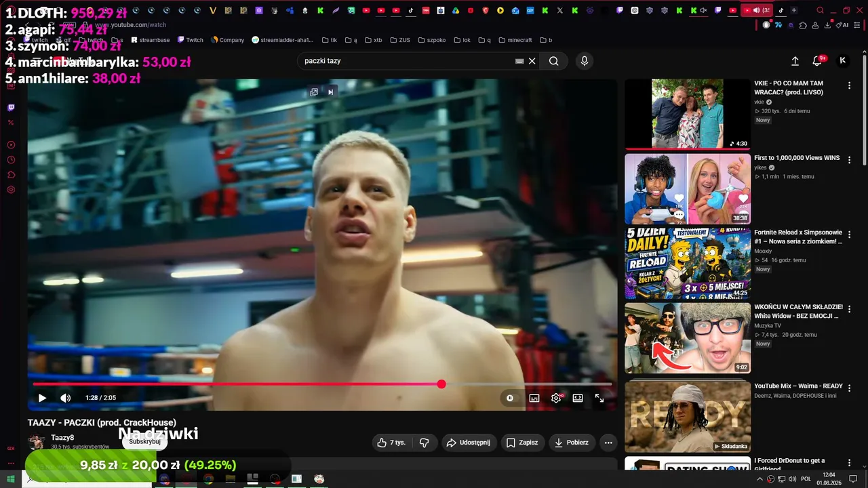Open the 'WKOŃCU W CAŁYM SKŁADZIE!' title link
Screen dimensions: 868x488
798,311
